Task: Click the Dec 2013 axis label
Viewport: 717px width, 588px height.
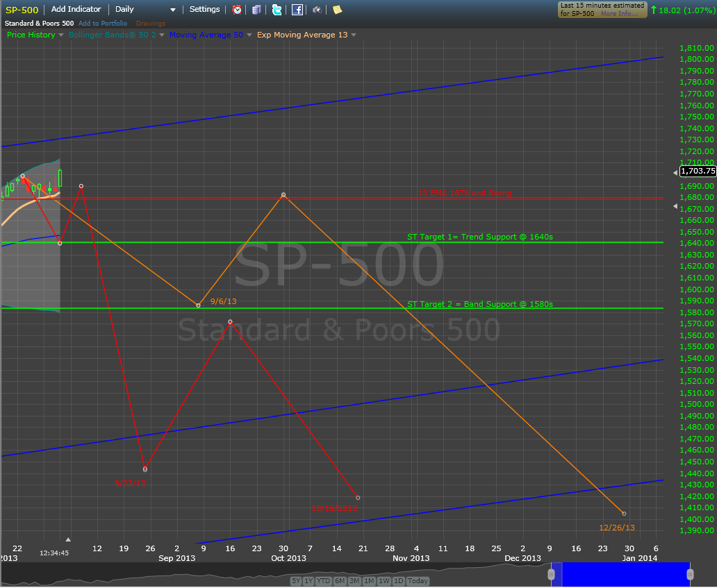Action: click(522, 558)
